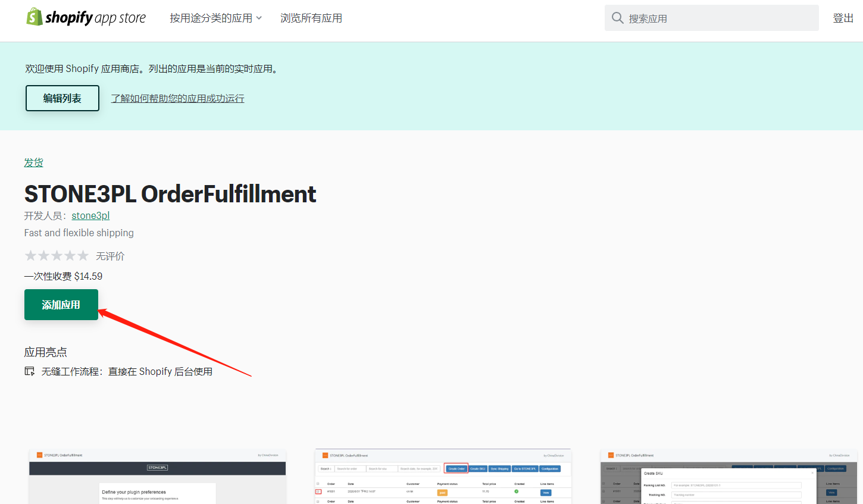The height and width of the screenshot is (504, 863).
Task: Click the 编辑列表 button
Action: pyautogui.click(x=62, y=98)
